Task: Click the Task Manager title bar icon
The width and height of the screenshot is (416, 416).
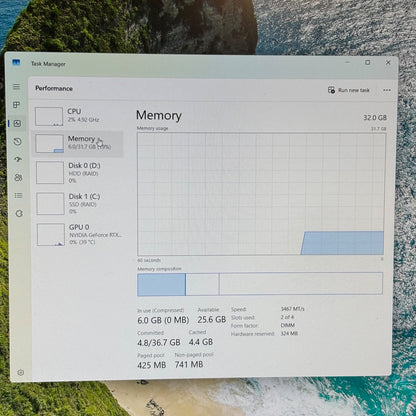Action: [x=16, y=63]
